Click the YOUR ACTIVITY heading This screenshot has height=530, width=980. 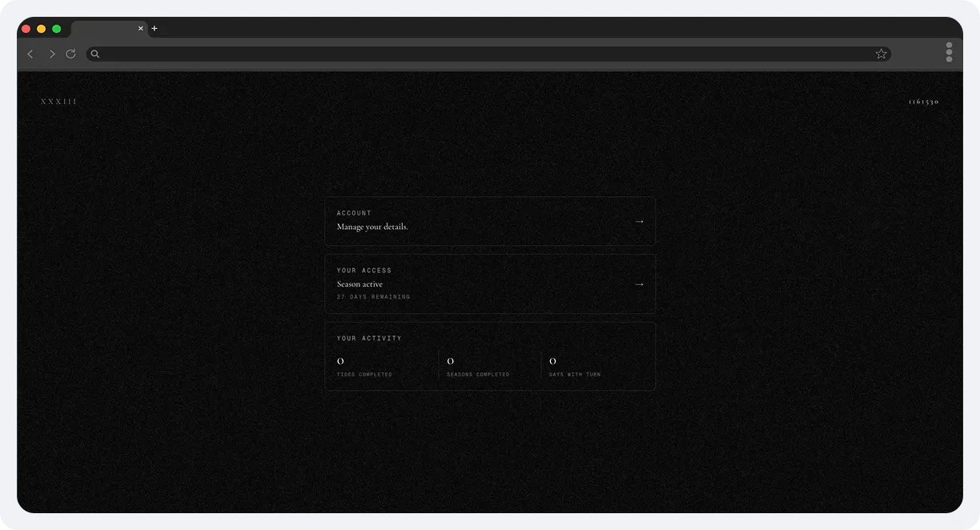tap(369, 339)
